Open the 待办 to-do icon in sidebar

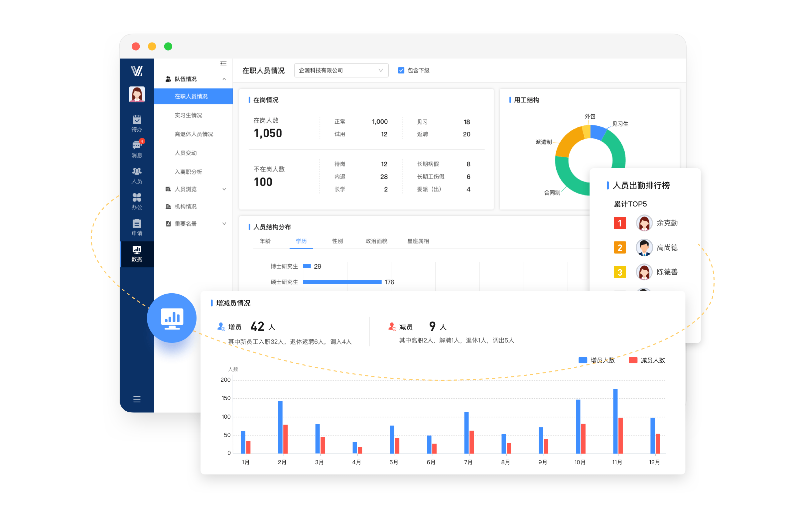[137, 123]
